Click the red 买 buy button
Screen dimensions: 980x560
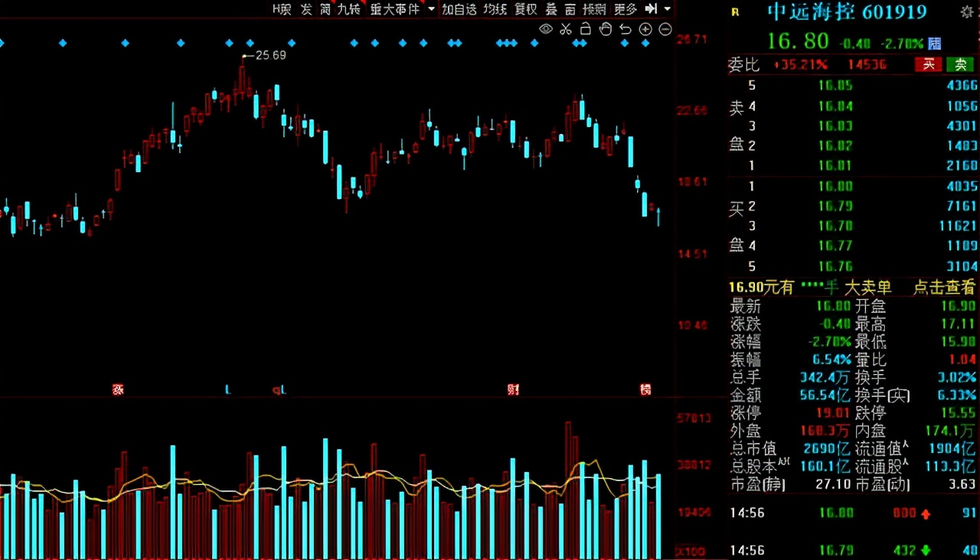click(x=928, y=65)
